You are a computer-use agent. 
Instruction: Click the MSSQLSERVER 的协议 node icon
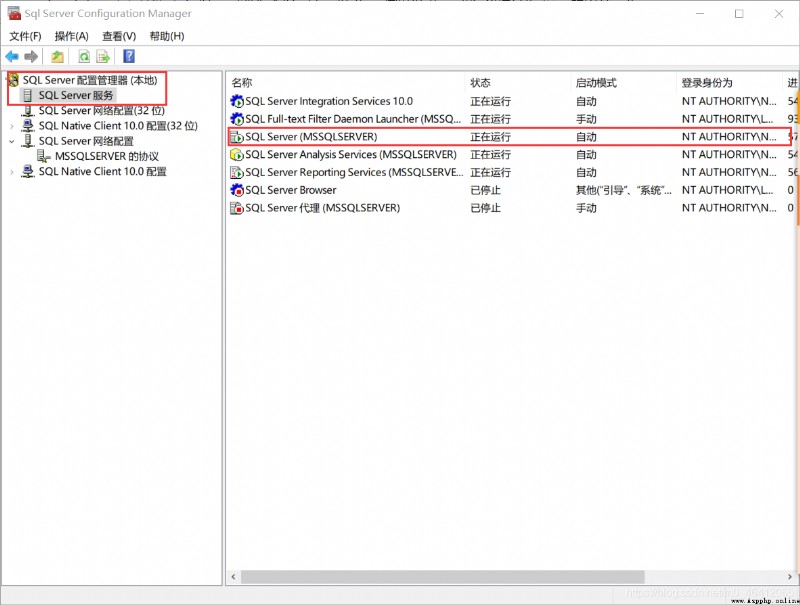click(43, 156)
